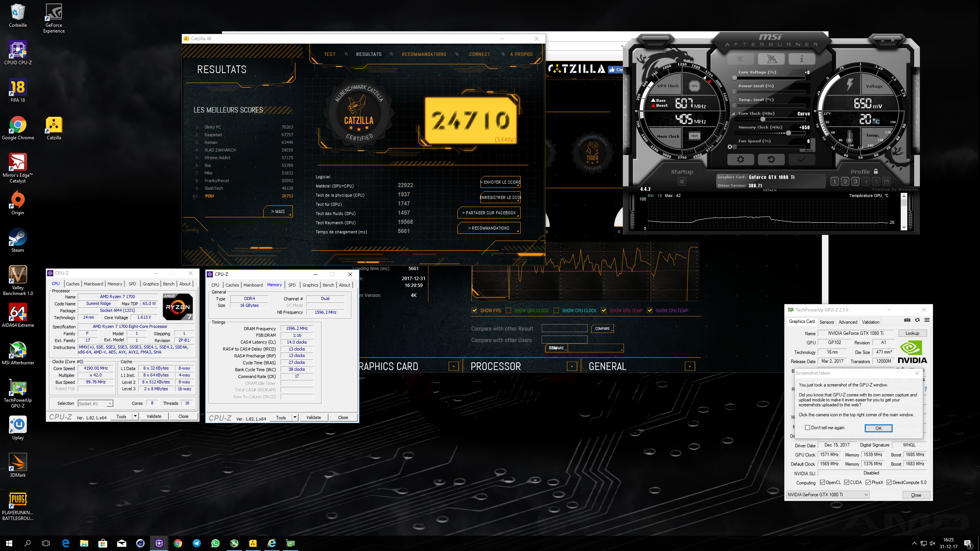
Task: Click Catzilla Facebook like icon
Action: point(616,70)
